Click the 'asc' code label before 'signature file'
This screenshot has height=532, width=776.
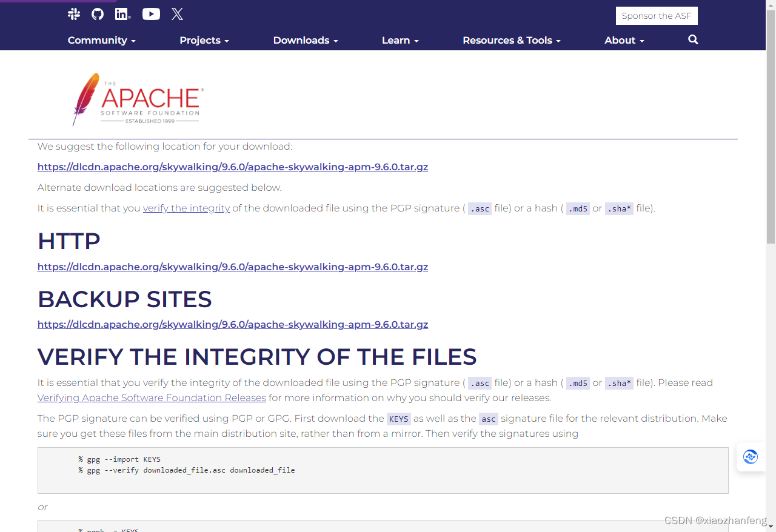pyautogui.click(x=489, y=419)
